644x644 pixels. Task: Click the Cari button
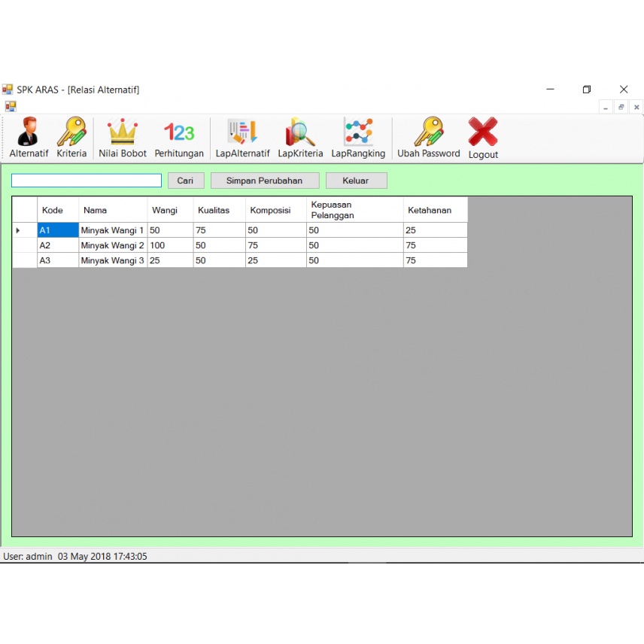pyautogui.click(x=186, y=181)
